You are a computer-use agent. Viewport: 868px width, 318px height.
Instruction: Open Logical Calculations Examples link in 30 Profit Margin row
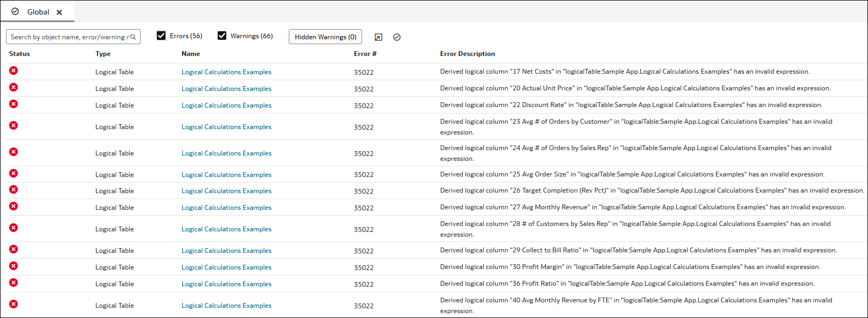coord(226,267)
